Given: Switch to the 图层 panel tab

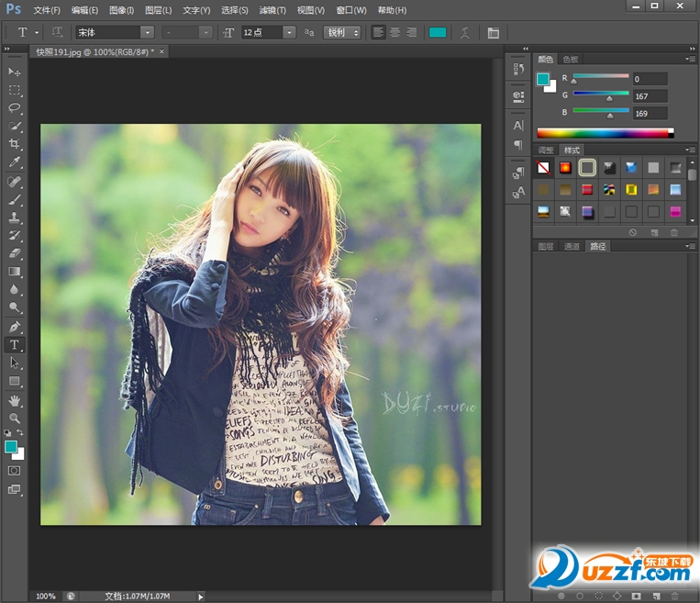Looking at the screenshot, I should 546,246.
